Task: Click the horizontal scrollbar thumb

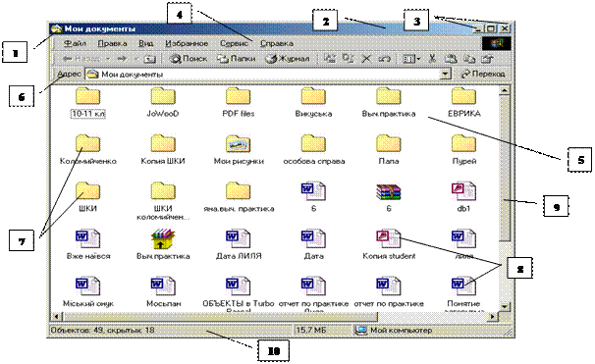Action: [220, 316]
